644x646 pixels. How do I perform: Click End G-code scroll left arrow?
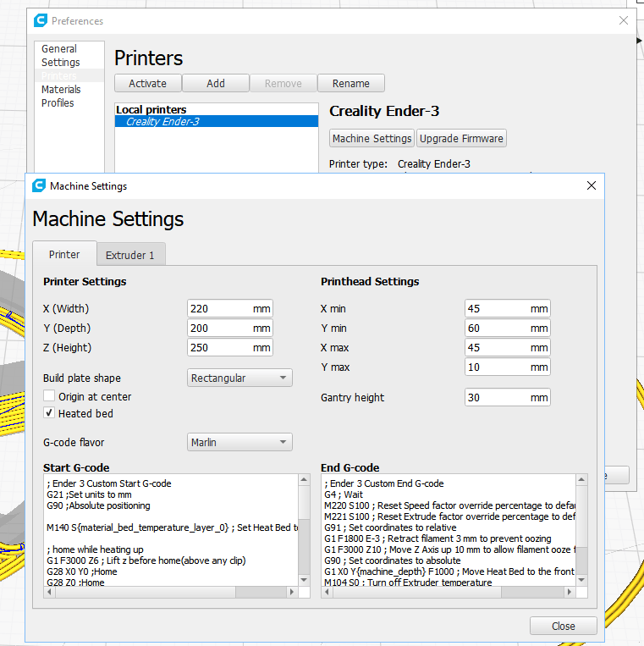[x=327, y=592]
